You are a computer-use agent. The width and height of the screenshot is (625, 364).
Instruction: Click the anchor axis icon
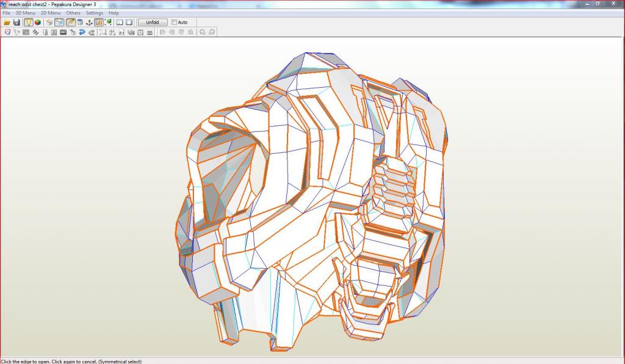[89, 23]
